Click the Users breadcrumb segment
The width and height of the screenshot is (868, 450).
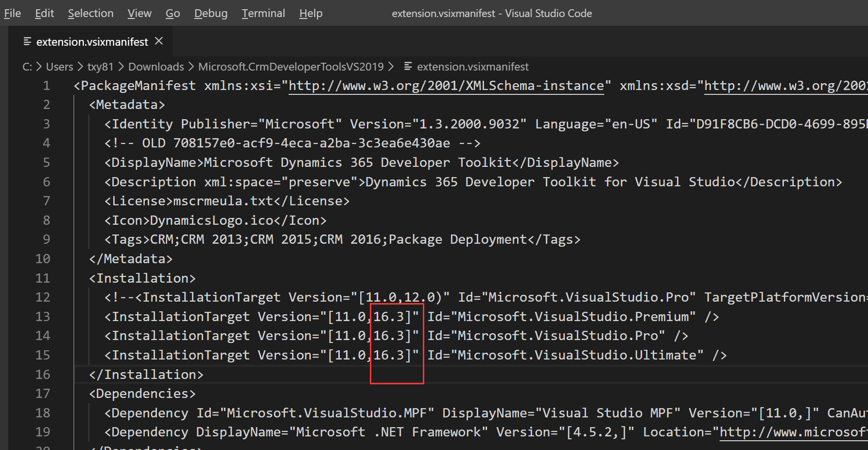(59, 67)
